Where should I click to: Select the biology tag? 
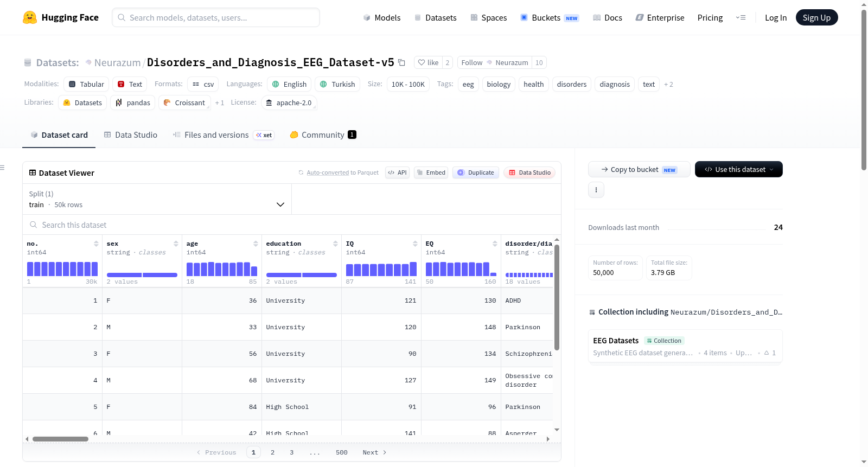499,84
